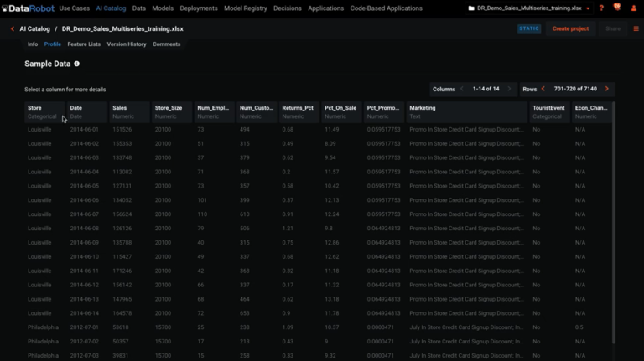The image size is (644, 361).
Task: Go to next rows page arrow
Action: 606,89
